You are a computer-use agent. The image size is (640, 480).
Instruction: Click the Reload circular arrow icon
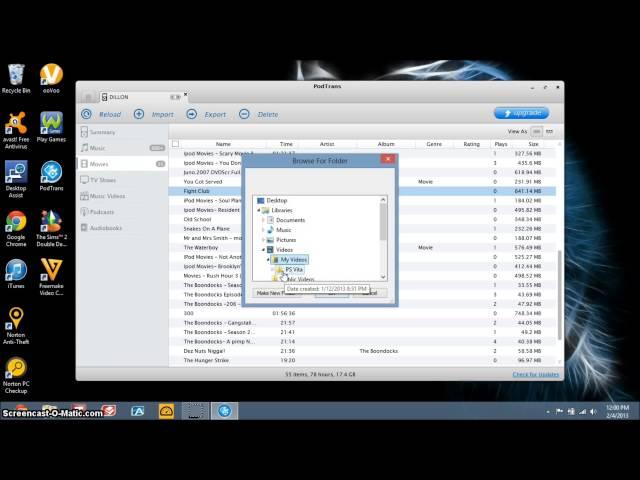pyautogui.click(x=86, y=114)
